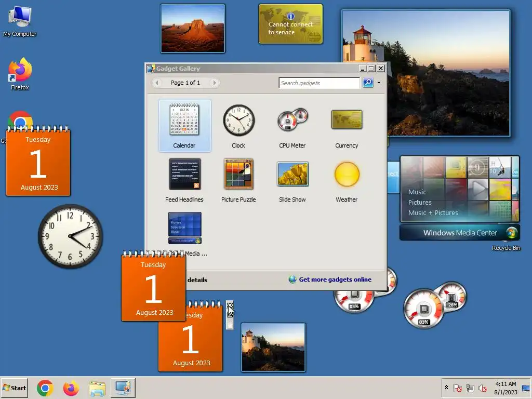Select the CPU Meter gadget in gallery
Screen dimensions: 532x399
(x=292, y=126)
